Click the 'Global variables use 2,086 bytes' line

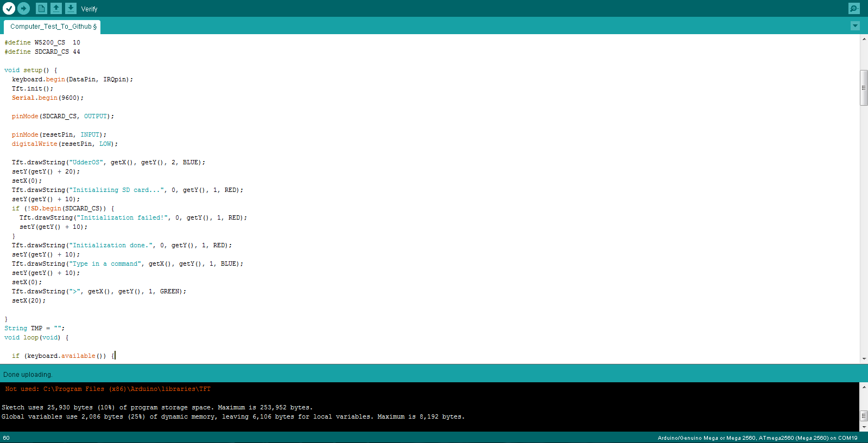coord(233,416)
